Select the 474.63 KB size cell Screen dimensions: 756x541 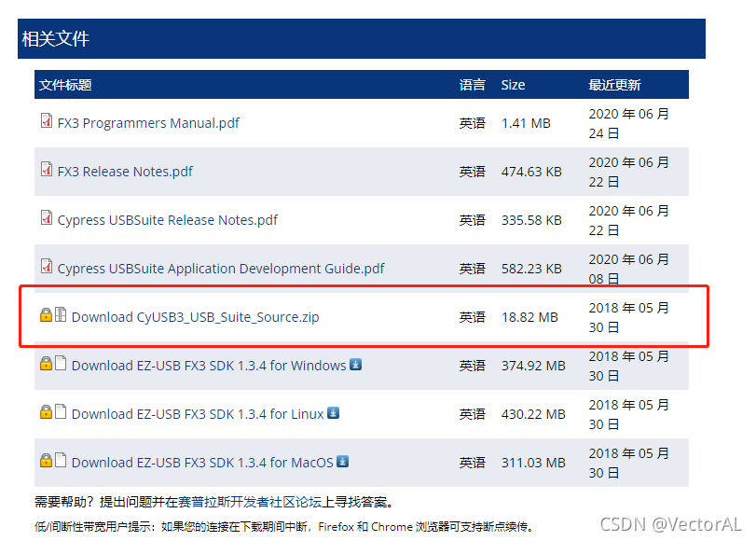coord(531,172)
